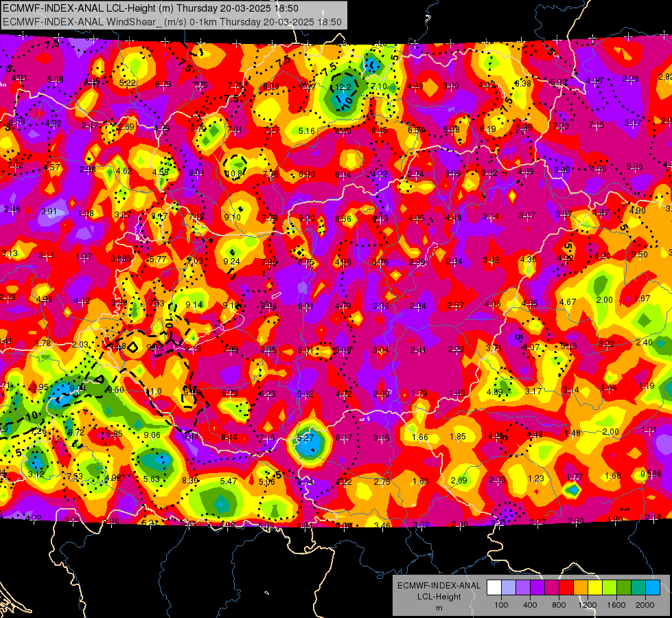Image resolution: width=672 pixels, height=618 pixels.
Task: Click the 7.10 wind shear value
Action: point(379,87)
